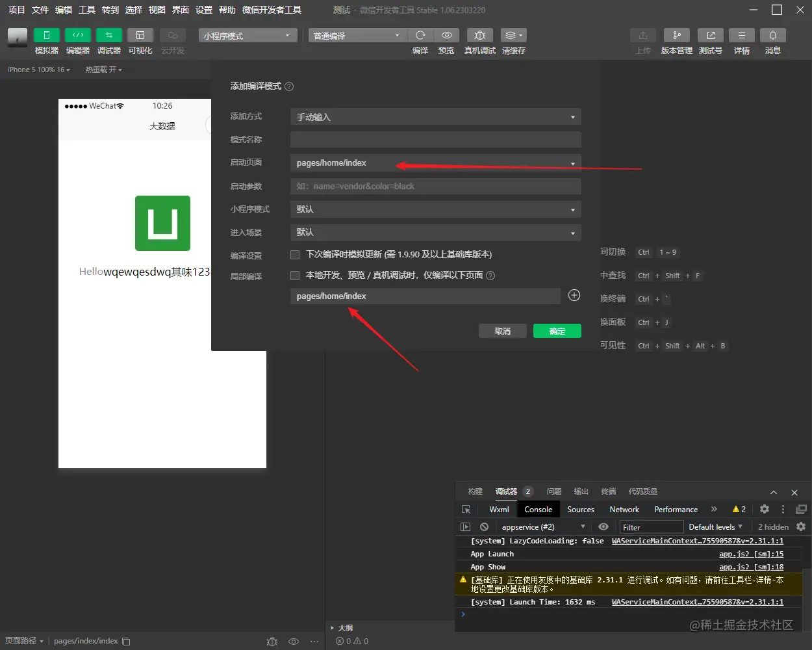Check 本地开发、预览/真机调试时仅编译以下页面
The image size is (812, 650).
(294, 275)
